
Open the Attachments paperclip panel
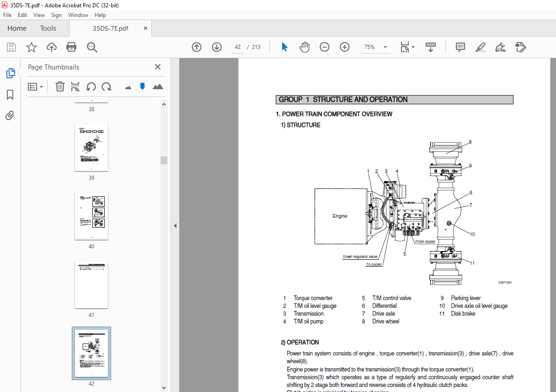[x=10, y=115]
